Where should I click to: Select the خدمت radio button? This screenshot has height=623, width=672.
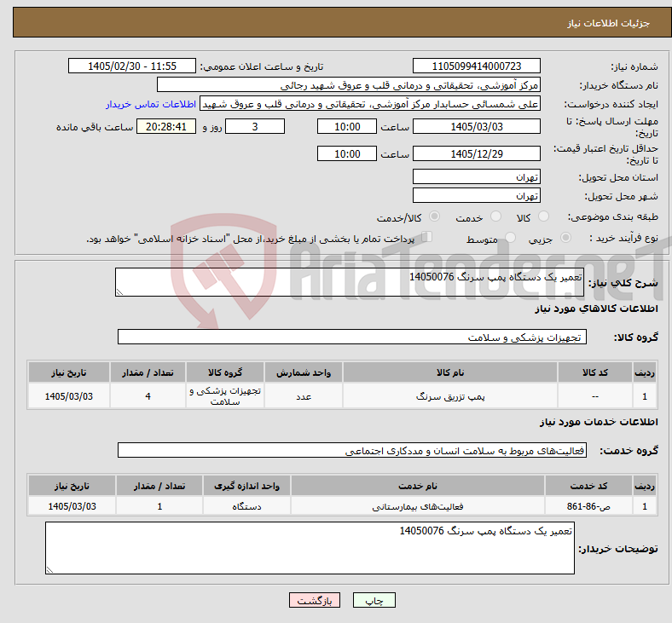click(495, 216)
